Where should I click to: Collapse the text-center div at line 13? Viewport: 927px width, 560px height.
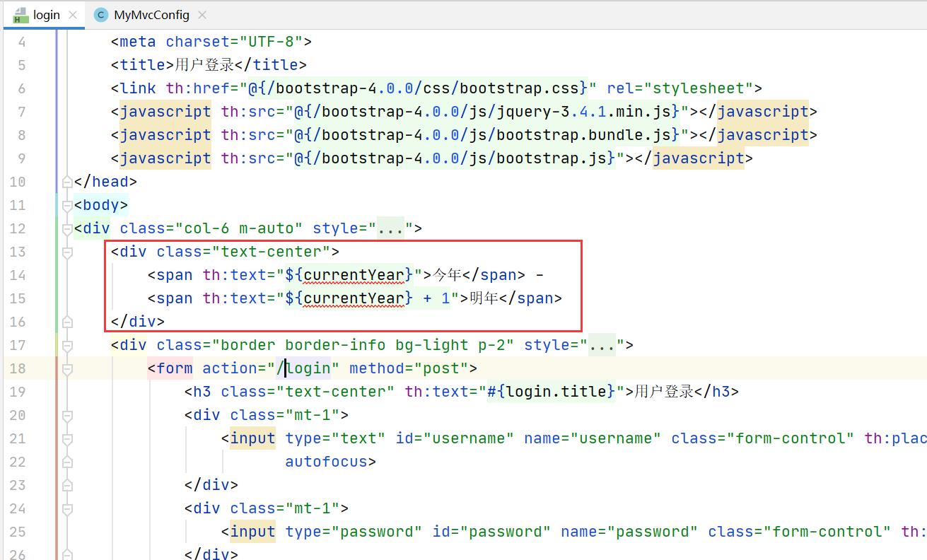point(67,252)
